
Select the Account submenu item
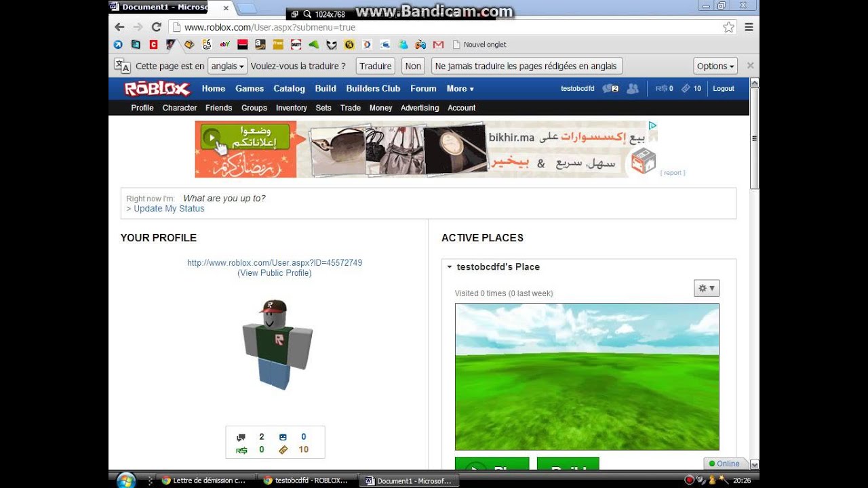pyautogui.click(x=462, y=108)
